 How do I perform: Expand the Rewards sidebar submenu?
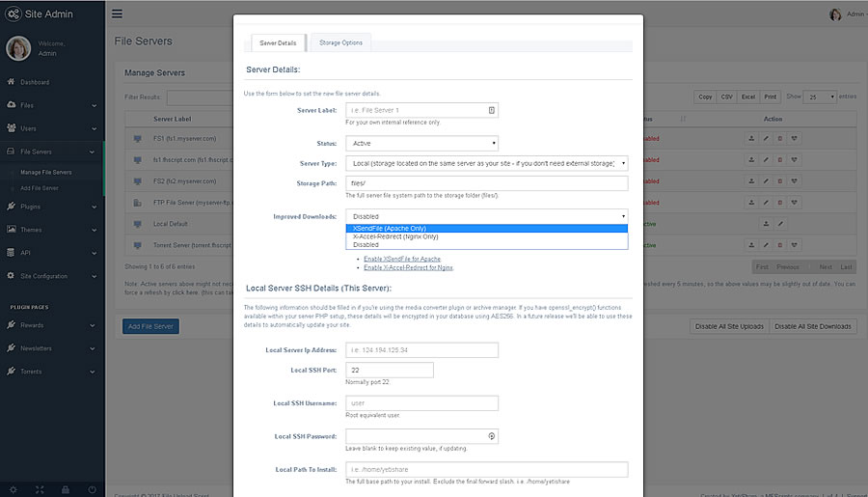[92, 326]
